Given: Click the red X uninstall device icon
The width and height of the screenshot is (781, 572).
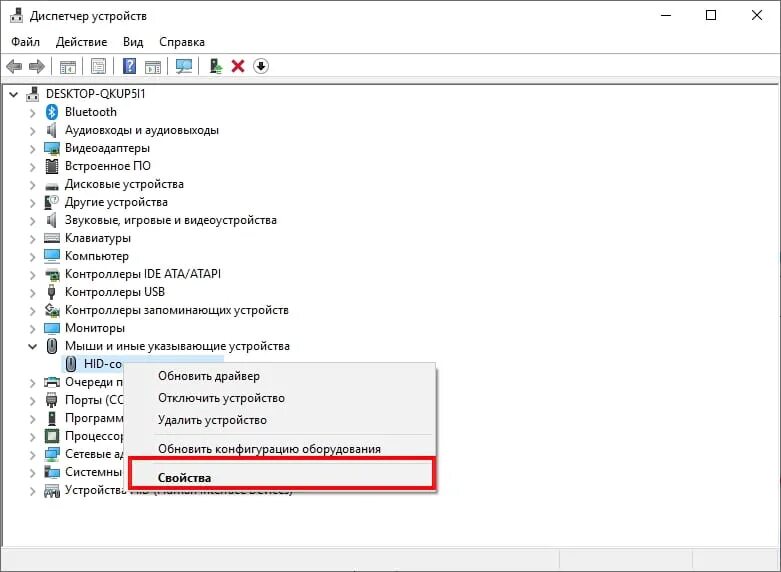Looking at the screenshot, I should (x=238, y=66).
